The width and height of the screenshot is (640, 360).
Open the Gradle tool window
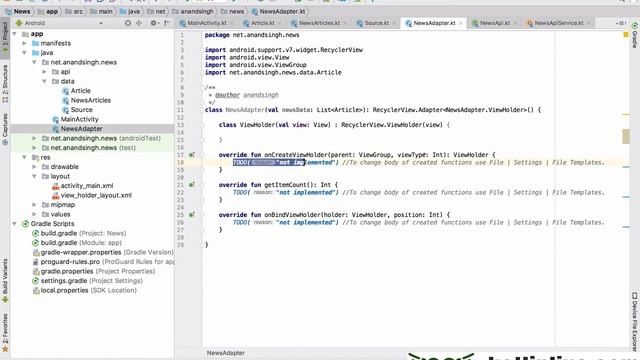(635, 36)
